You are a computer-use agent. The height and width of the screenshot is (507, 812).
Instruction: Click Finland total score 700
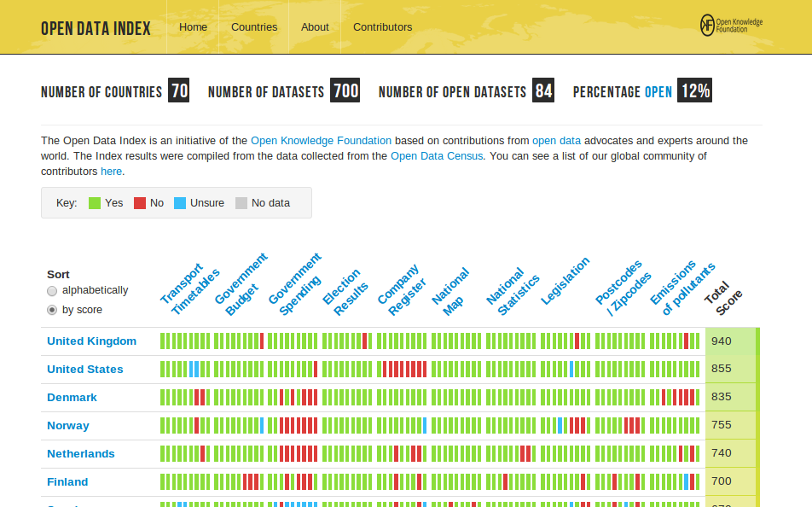(x=722, y=481)
